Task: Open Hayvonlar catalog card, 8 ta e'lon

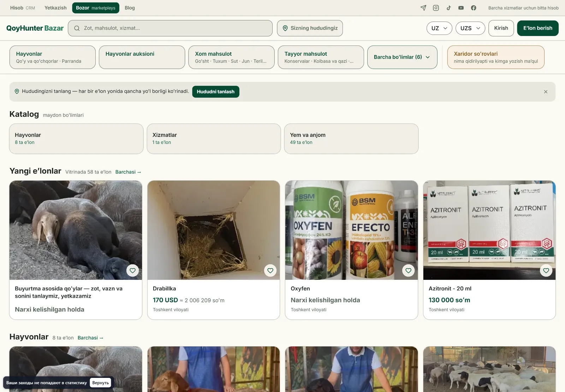Action: click(76, 139)
